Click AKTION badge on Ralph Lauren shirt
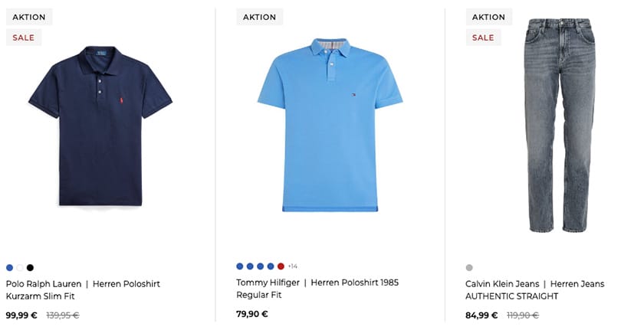The width and height of the screenshot is (644, 330). [x=29, y=17]
